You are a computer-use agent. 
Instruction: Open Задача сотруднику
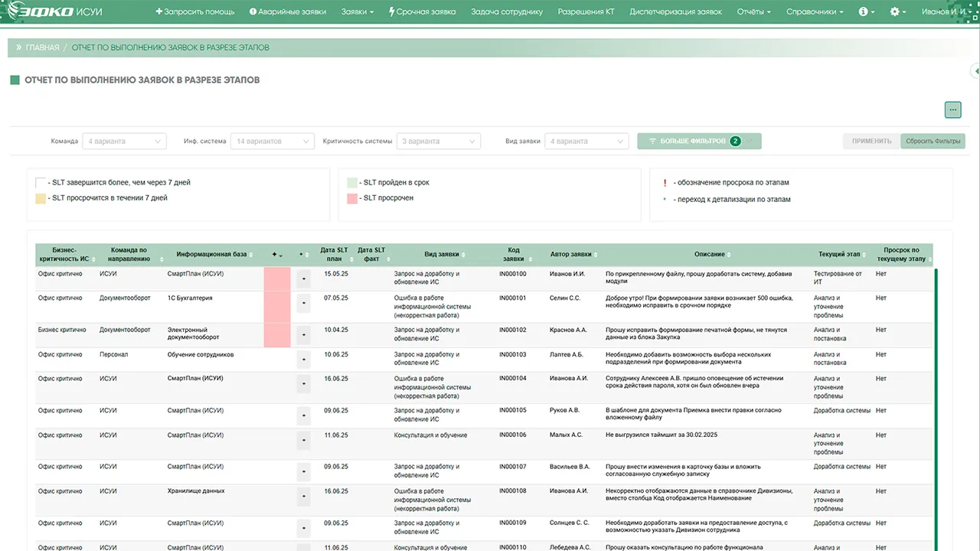click(x=507, y=11)
